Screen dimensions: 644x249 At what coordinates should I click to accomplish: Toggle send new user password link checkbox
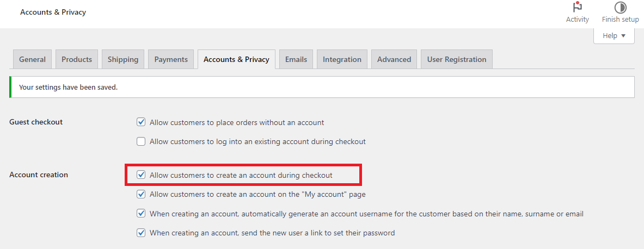[141, 233]
